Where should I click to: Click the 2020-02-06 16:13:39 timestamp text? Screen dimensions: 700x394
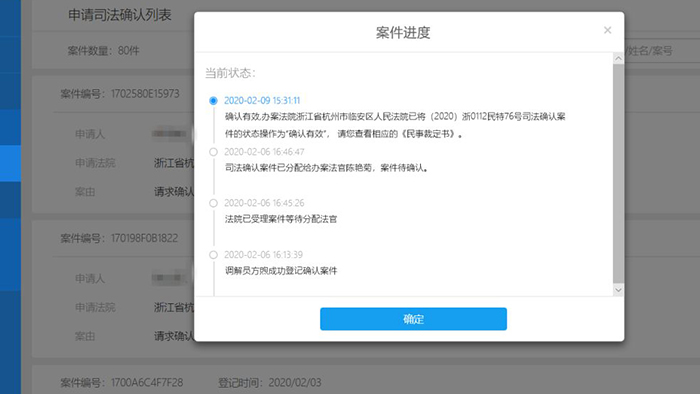click(263, 255)
